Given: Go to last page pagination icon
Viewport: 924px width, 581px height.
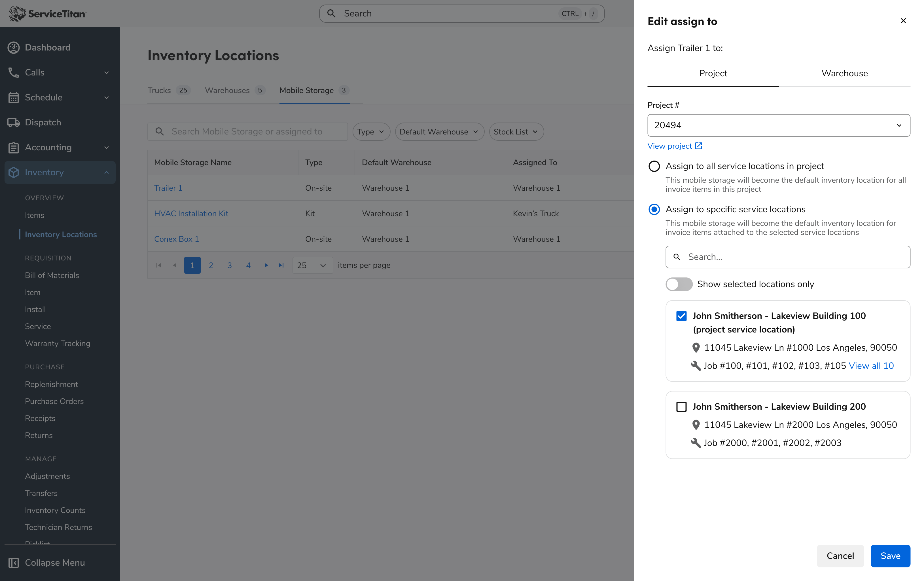Looking at the screenshot, I should [x=281, y=265].
